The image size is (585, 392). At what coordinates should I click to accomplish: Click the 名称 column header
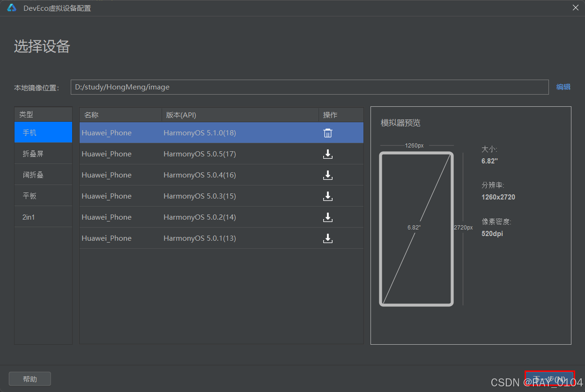pyautogui.click(x=121, y=115)
